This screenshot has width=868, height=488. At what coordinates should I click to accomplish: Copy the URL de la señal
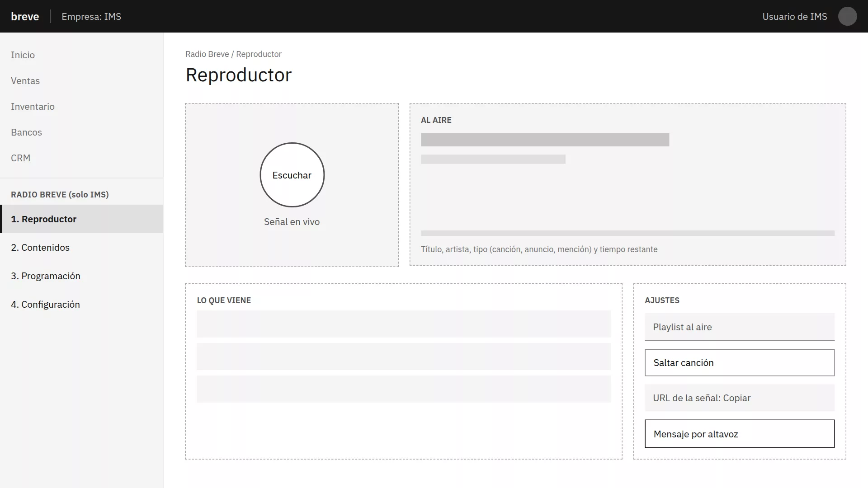click(x=740, y=398)
